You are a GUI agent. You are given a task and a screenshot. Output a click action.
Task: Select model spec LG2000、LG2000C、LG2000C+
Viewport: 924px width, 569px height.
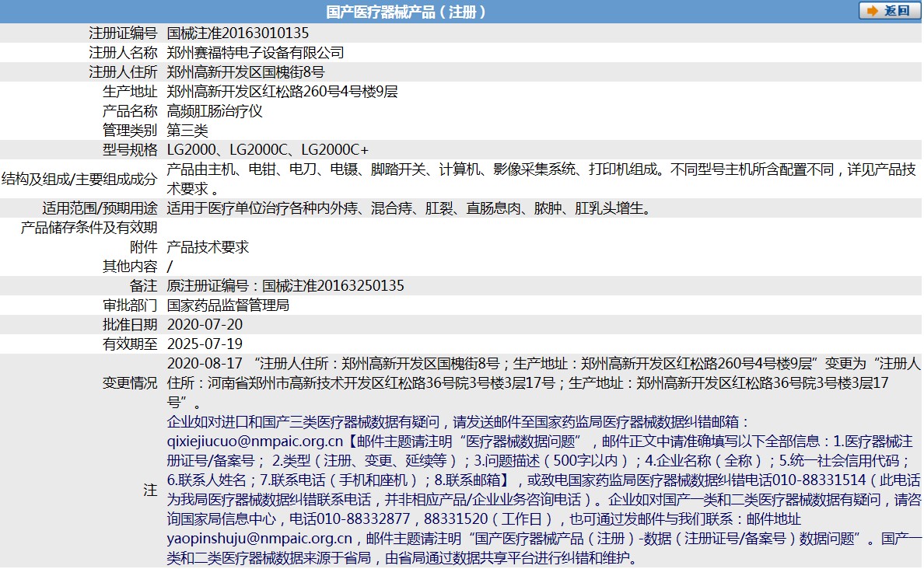point(268,149)
